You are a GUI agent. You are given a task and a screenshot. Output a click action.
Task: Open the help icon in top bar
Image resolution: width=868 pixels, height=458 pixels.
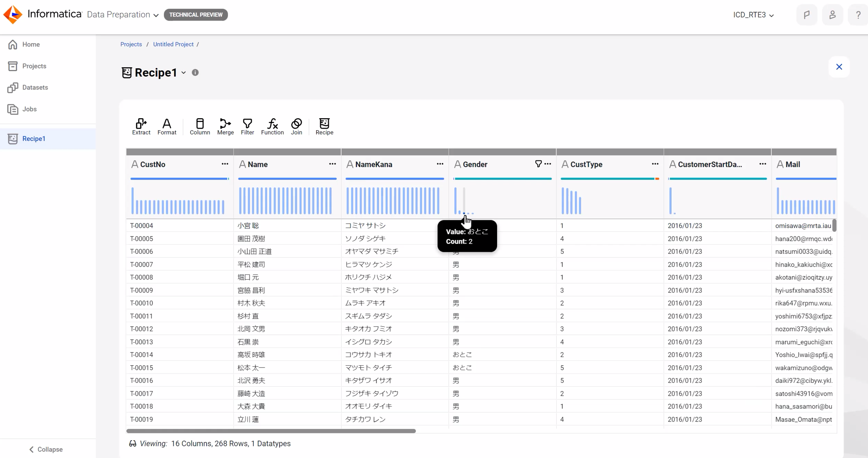(858, 15)
